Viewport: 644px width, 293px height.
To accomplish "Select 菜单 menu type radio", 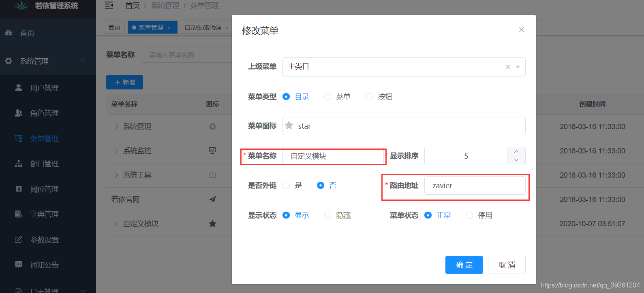I will click(x=327, y=96).
